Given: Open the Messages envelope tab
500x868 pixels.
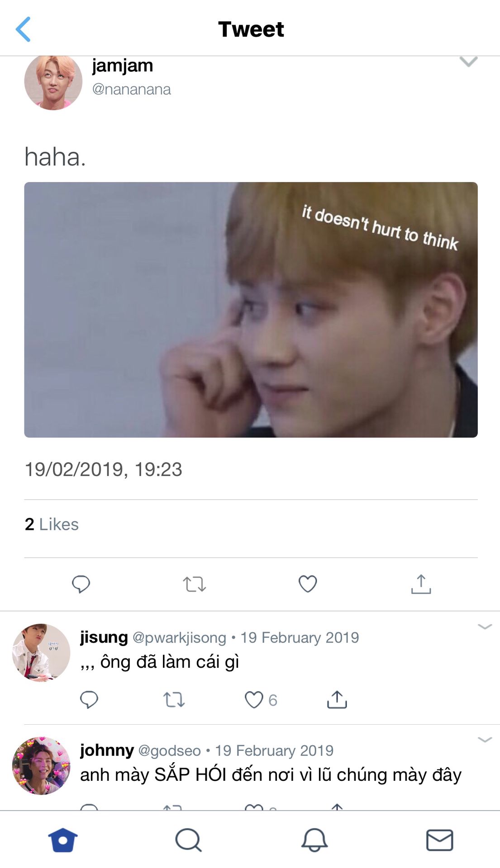Looking at the screenshot, I should (x=439, y=840).
